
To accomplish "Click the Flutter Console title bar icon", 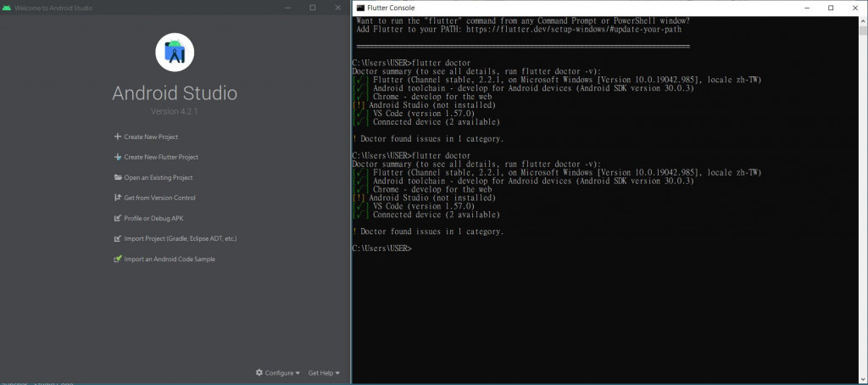I will (x=360, y=8).
